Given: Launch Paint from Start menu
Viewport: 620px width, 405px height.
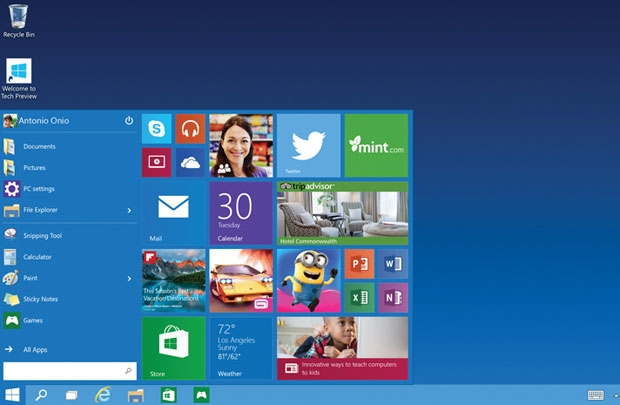Looking at the screenshot, I should click(69, 278).
